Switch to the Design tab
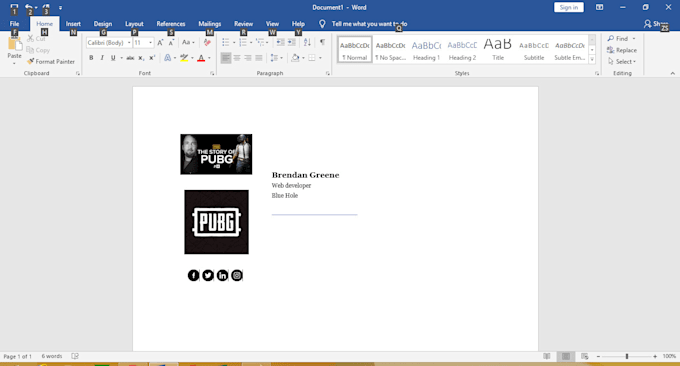The width and height of the screenshot is (680, 366). (x=103, y=24)
